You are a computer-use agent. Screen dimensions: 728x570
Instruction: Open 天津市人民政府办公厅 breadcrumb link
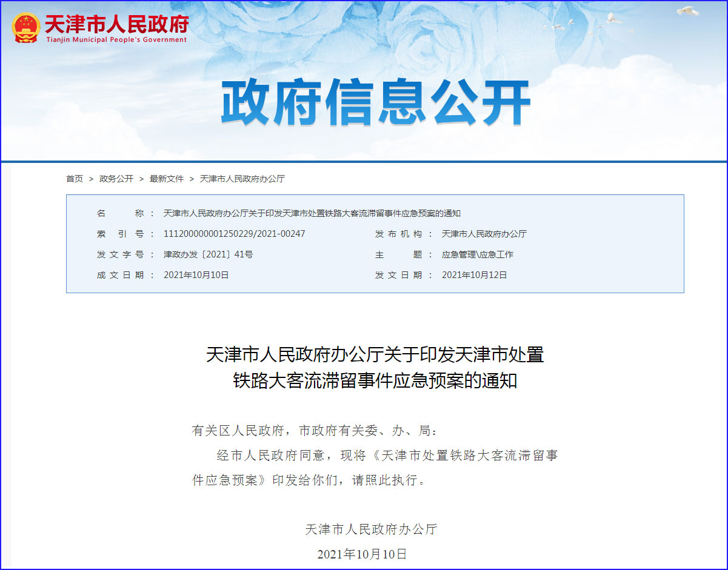[242, 179]
